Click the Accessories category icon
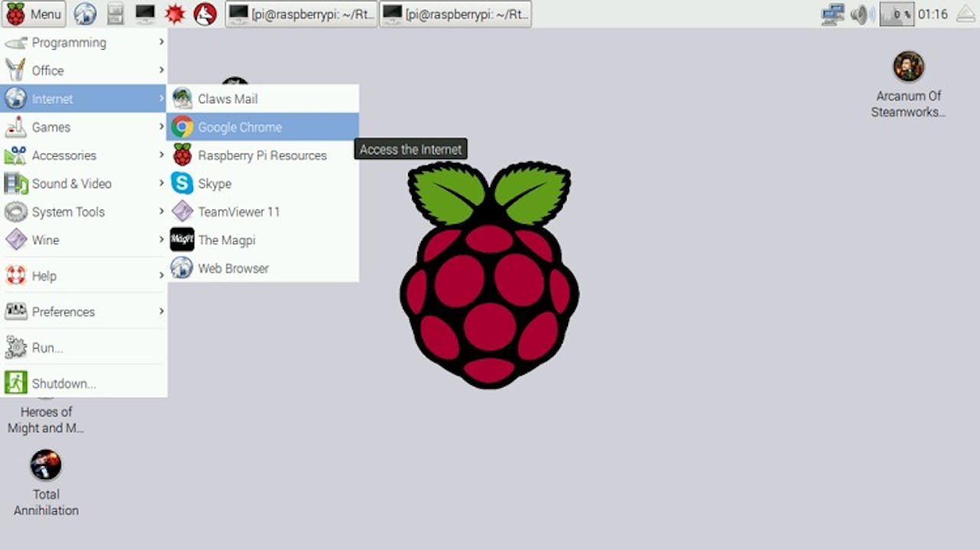 pos(15,155)
